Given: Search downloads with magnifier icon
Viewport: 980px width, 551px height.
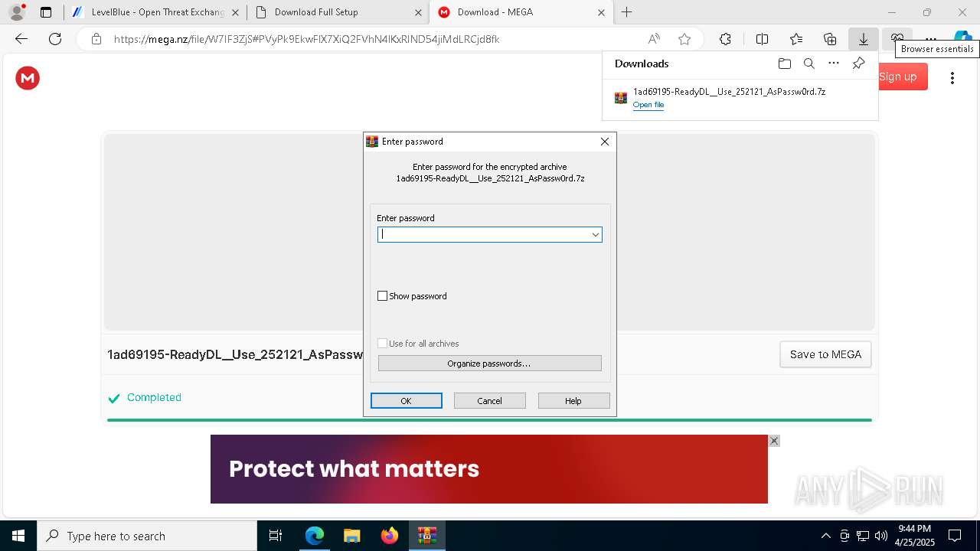Looking at the screenshot, I should [808, 64].
